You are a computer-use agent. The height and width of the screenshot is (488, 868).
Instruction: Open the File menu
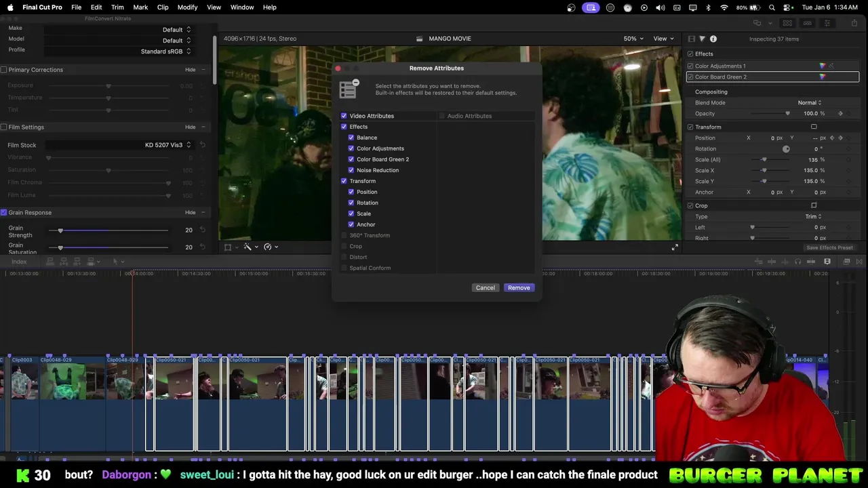pyautogui.click(x=77, y=7)
